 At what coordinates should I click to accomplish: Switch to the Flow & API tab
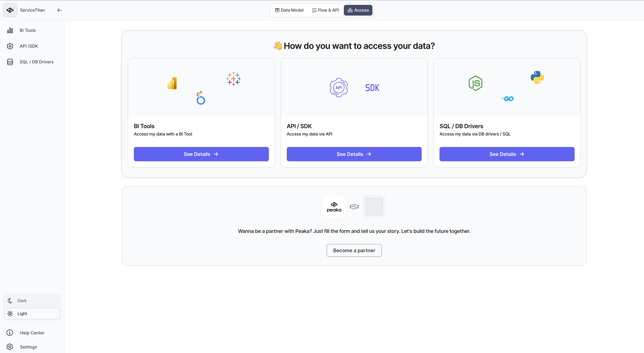(x=325, y=10)
